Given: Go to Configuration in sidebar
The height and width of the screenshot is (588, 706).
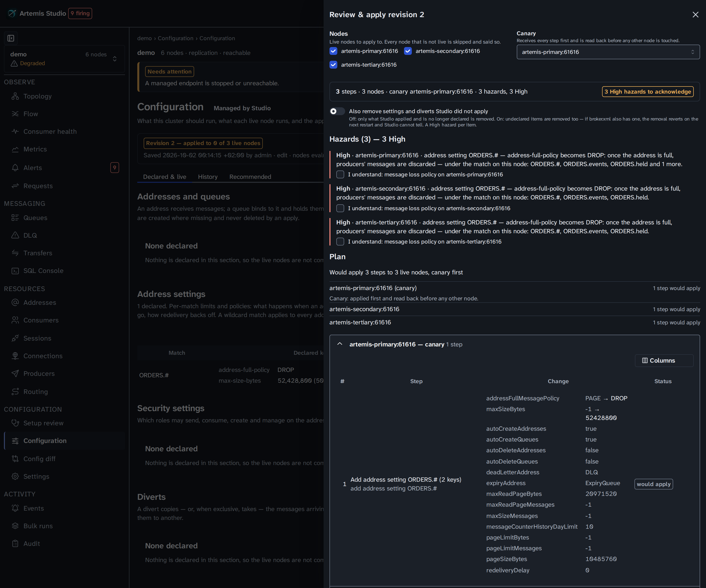Looking at the screenshot, I should click(x=64, y=441).
